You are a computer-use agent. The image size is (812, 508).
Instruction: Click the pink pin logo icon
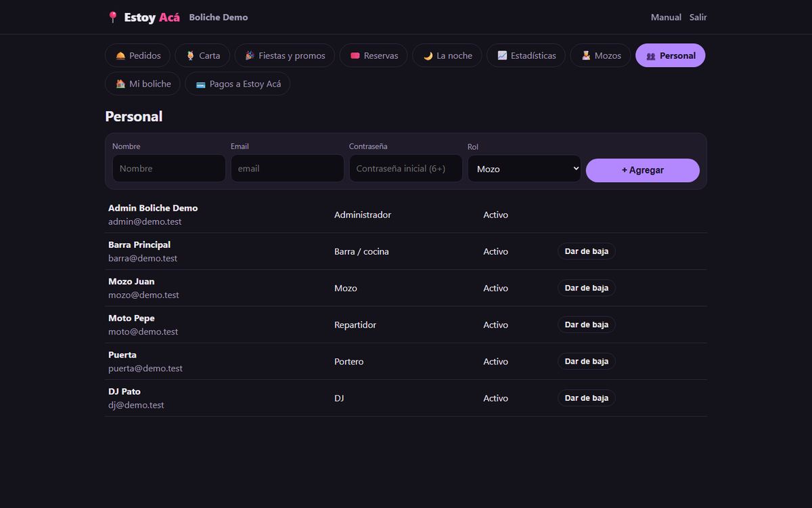(112, 18)
